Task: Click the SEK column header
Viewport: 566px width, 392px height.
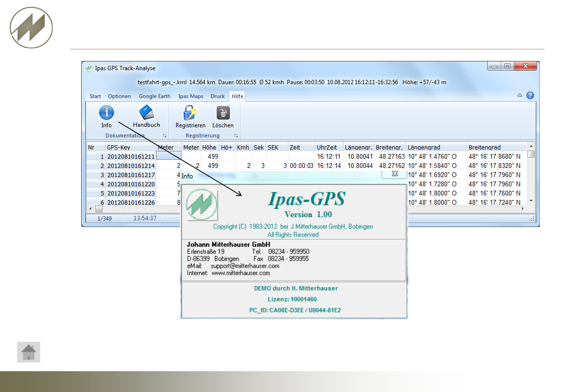Action: pos(277,147)
